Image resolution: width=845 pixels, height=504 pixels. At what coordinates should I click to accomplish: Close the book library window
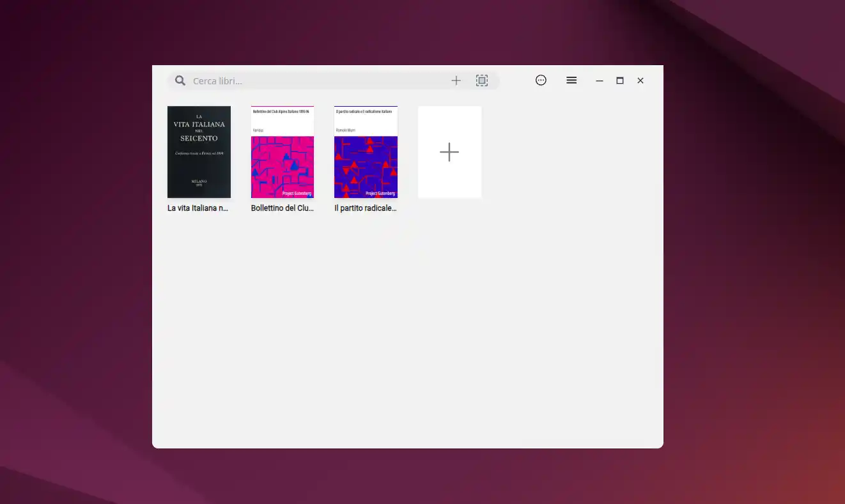click(x=640, y=80)
